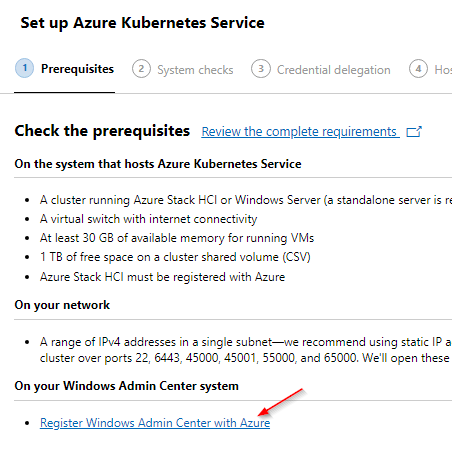Click On your Windows Admin Center system heading
The width and height of the screenshot is (452, 468).
click(126, 386)
